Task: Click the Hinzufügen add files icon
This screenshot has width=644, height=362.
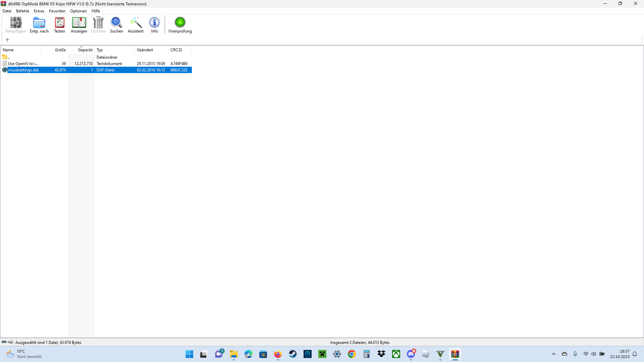Action: (15, 25)
